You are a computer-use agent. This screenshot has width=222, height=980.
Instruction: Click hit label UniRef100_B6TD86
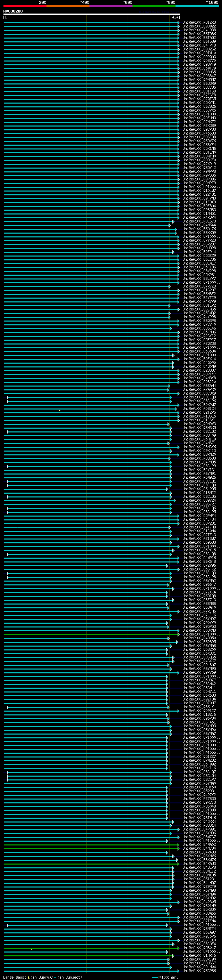[x=199, y=34]
